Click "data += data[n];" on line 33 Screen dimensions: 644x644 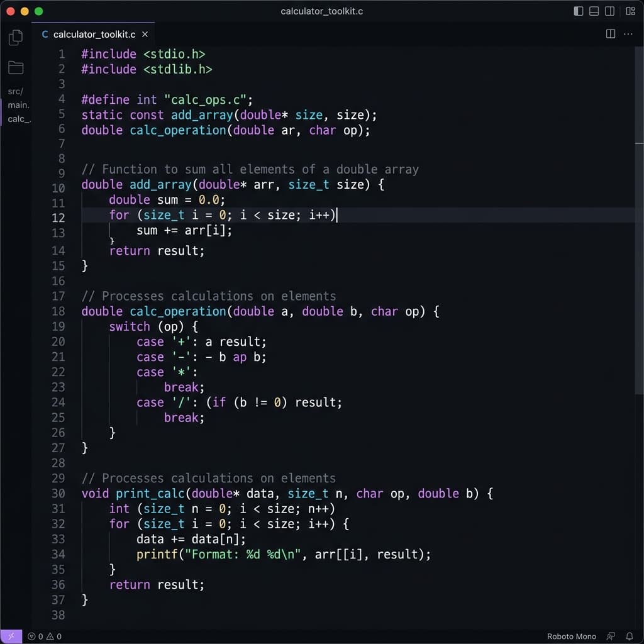point(191,539)
